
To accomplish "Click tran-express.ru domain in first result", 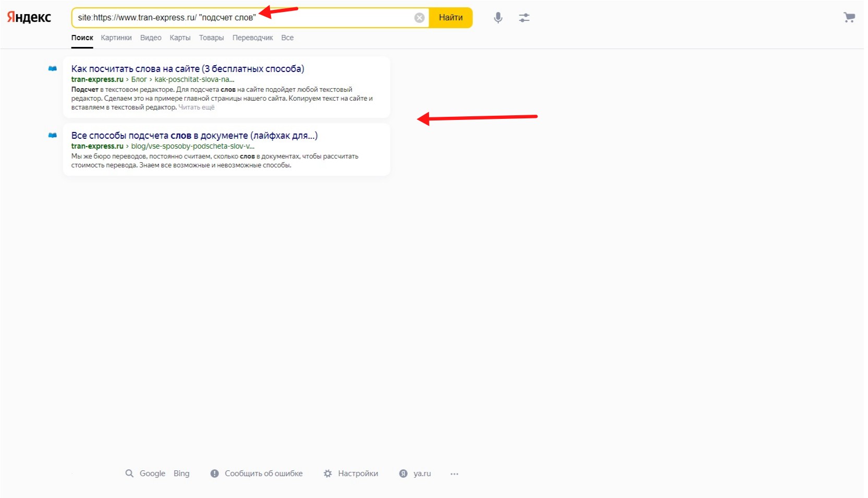I will tap(97, 79).
